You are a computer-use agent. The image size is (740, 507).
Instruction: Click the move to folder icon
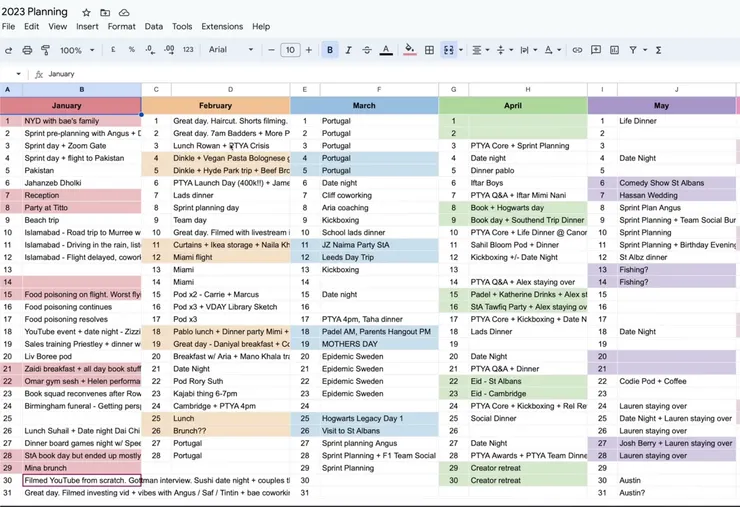coord(105,12)
